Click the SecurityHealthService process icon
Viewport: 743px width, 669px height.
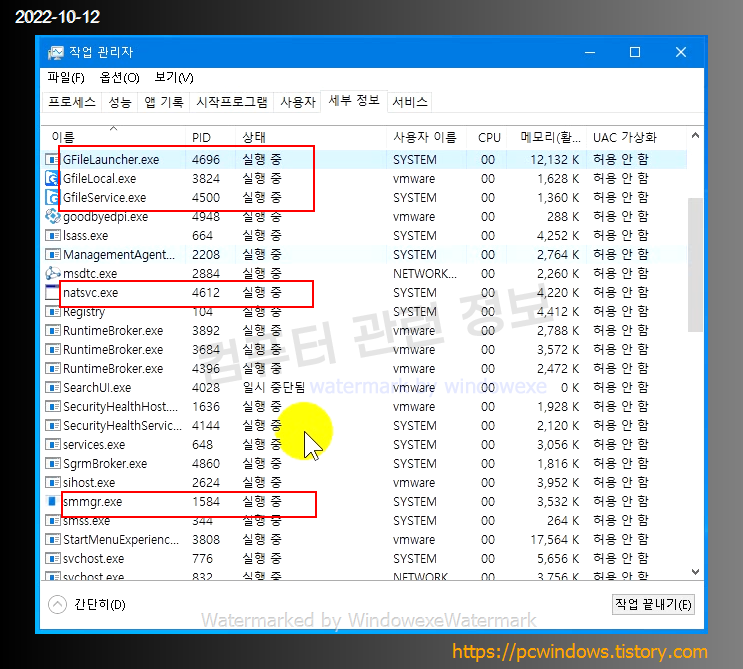[x=52, y=425]
